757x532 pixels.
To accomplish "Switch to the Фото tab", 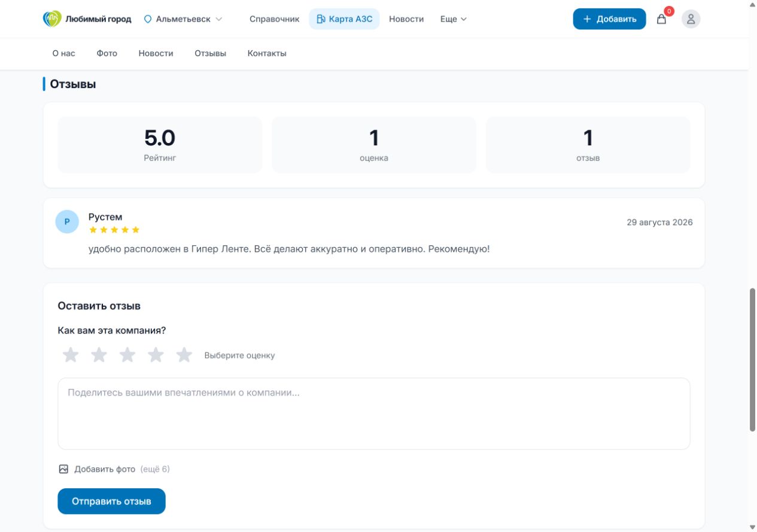I will pos(107,53).
